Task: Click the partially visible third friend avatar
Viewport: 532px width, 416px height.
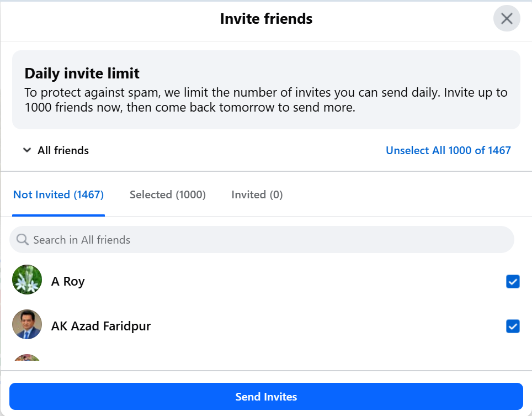Action: (27, 358)
